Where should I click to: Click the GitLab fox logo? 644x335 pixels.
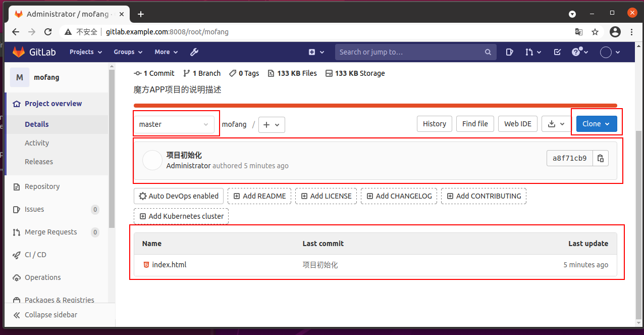pos(19,52)
